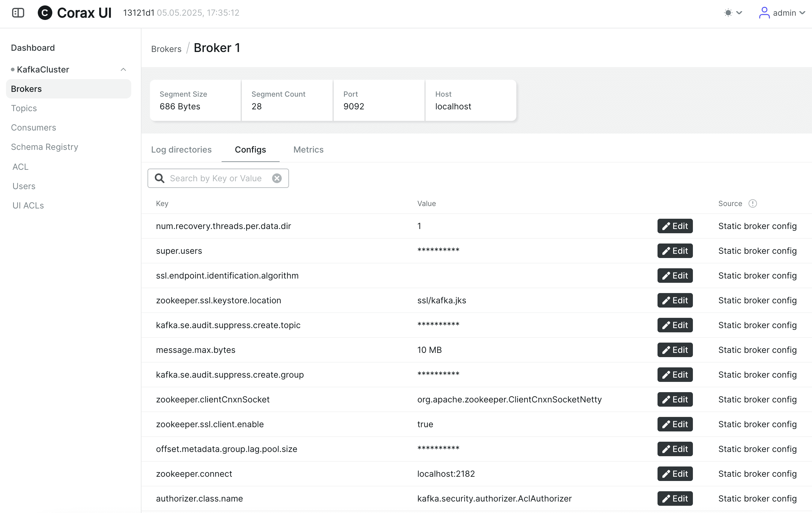Click the Segment Count card
Image resolution: width=812 pixels, height=513 pixels.
coord(287,100)
